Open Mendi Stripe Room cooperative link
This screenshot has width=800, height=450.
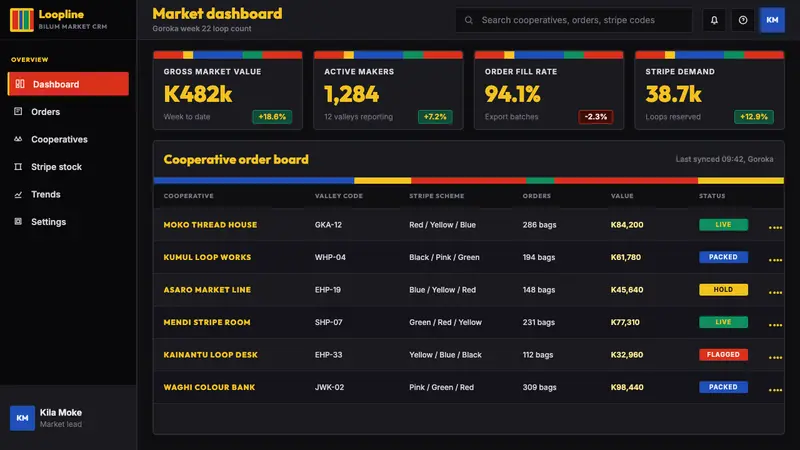pos(207,322)
